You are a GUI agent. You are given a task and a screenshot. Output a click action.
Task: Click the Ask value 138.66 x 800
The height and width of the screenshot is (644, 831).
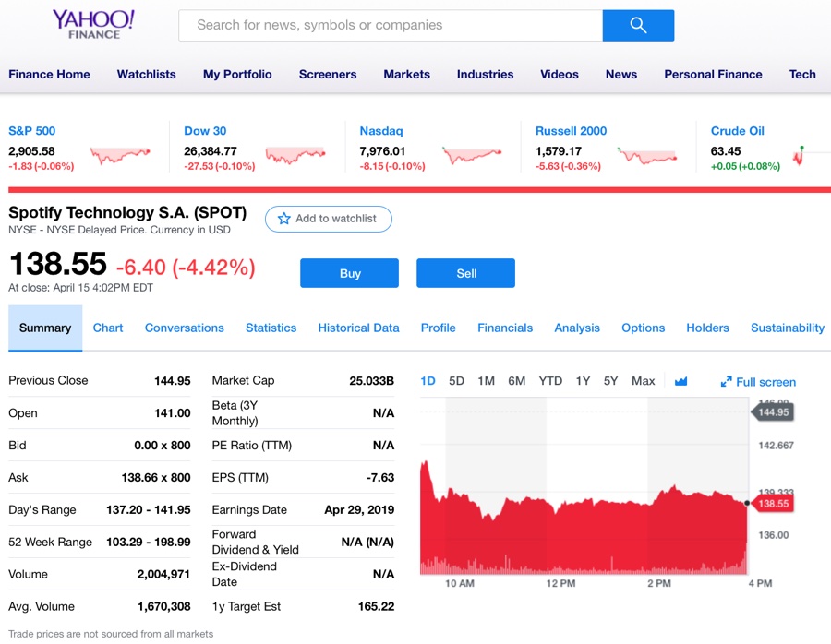tap(156, 478)
